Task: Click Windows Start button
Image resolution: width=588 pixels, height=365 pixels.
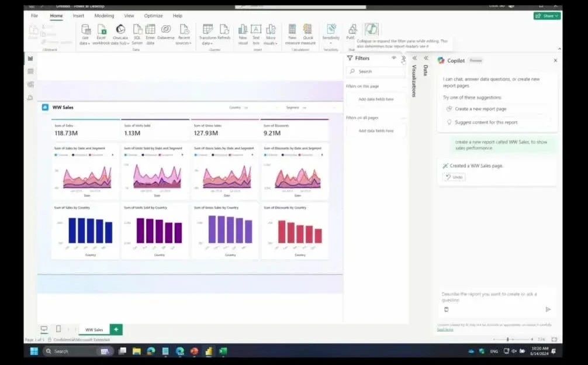Action: 34,351
